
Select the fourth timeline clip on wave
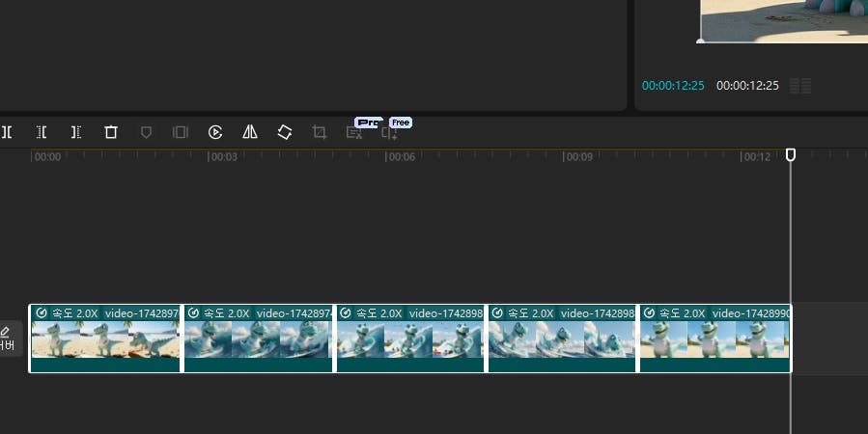562,339
